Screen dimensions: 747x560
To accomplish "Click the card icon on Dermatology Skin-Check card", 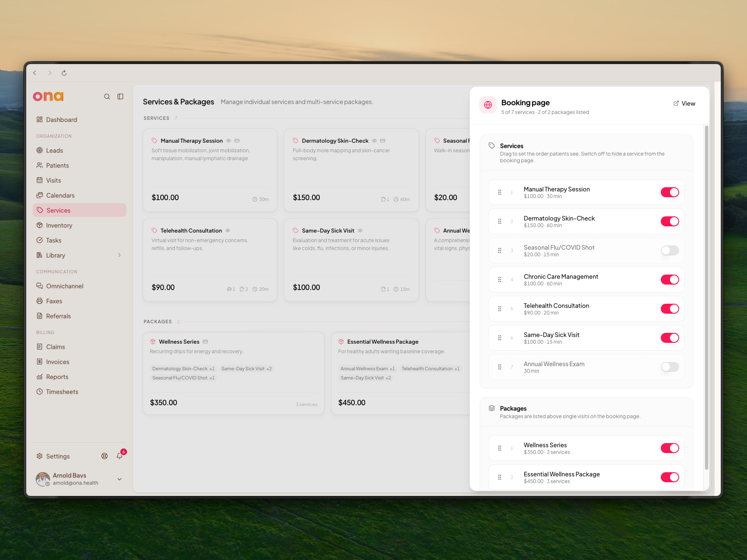I will (x=383, y=141).
